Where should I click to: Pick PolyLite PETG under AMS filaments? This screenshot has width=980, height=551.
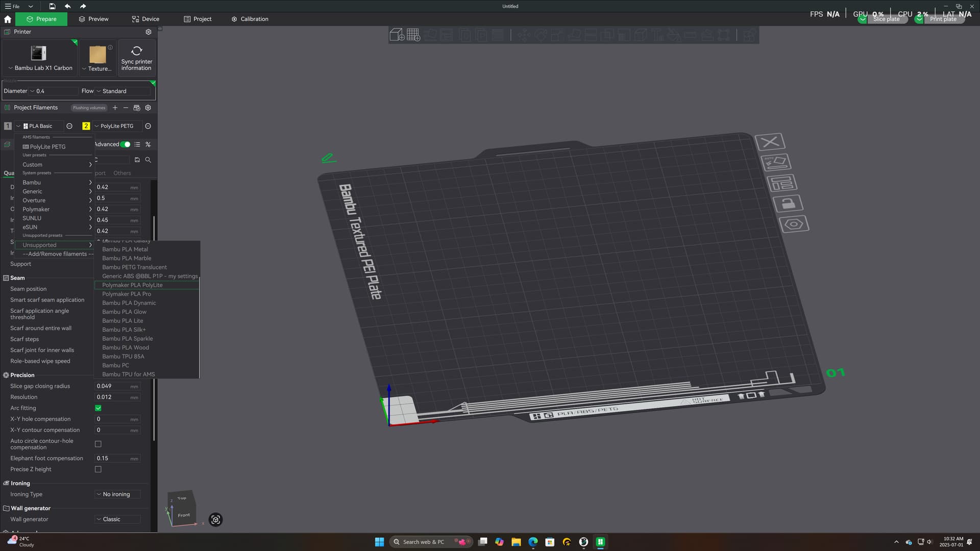(55, 147)
